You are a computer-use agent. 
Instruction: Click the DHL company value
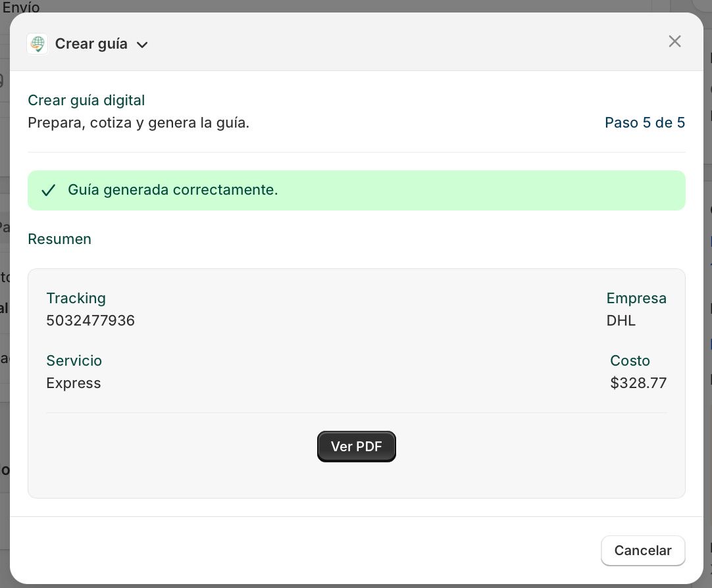click(x=621, y=321)
